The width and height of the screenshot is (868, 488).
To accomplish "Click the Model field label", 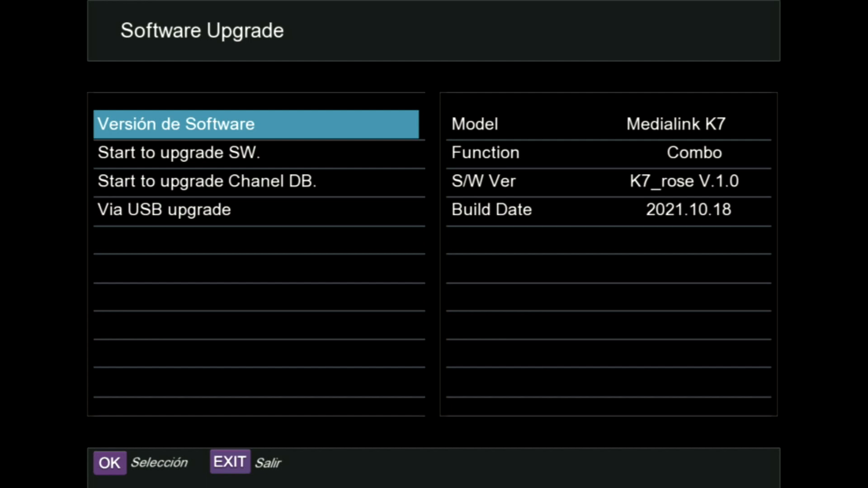I will tap(475, 124).
